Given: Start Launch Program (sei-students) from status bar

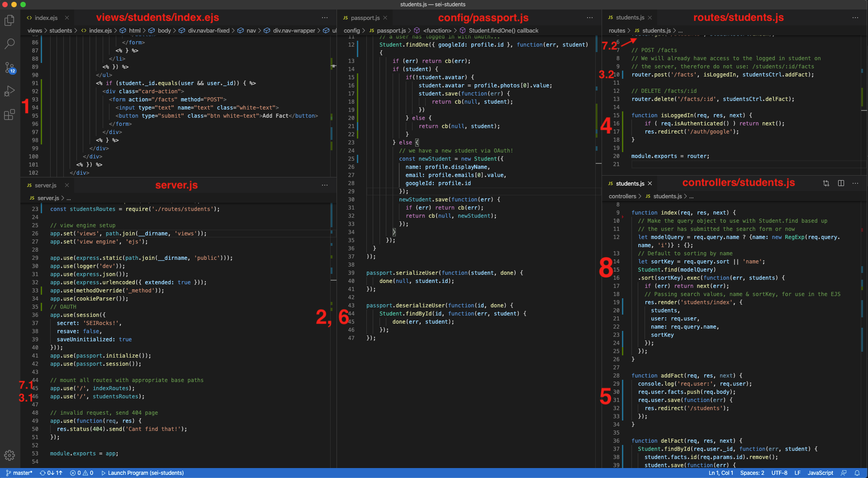Looking at the screenshot, I should point(142,473).
